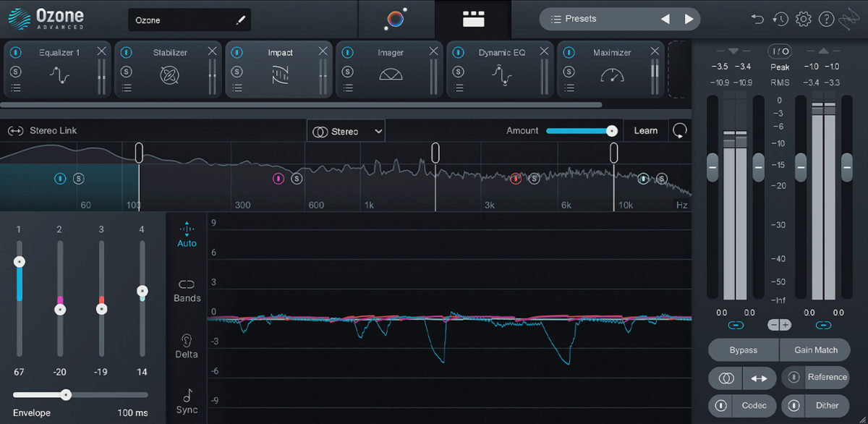Open the Master Assistant orb icon

coord(395,19)
